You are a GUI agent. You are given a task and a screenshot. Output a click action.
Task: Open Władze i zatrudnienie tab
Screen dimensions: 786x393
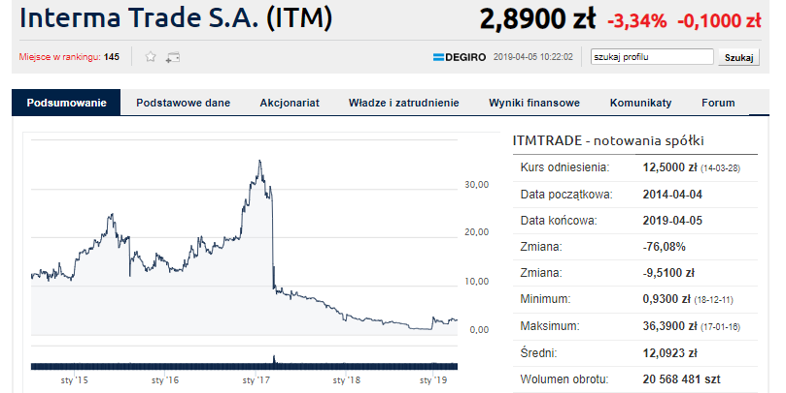point(404,103)
